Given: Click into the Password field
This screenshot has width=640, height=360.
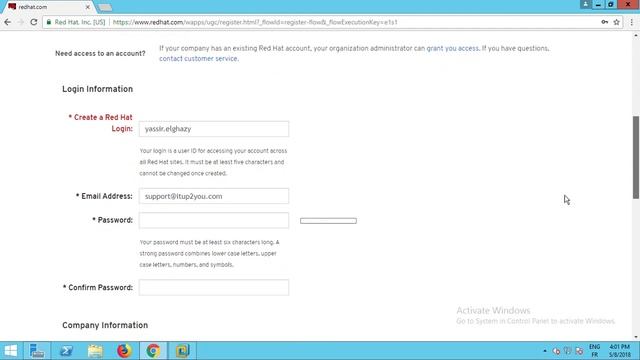Looking at the screenshot, I should pyautogui.click(x=213, y=220).
